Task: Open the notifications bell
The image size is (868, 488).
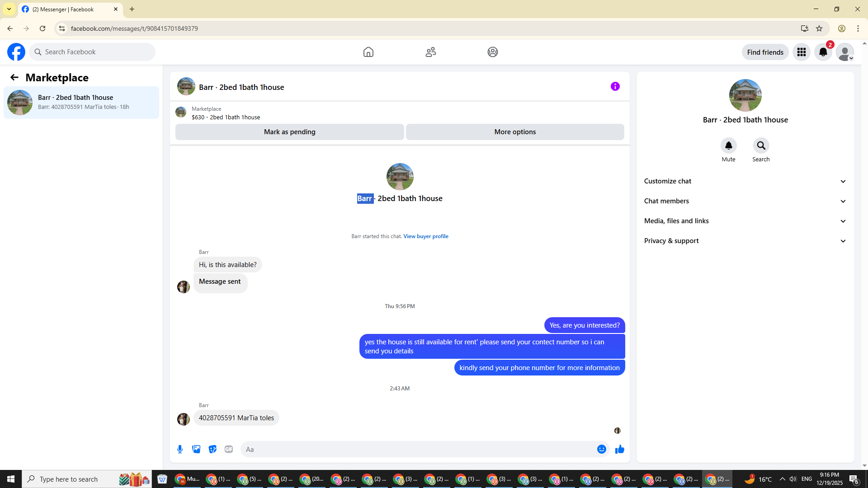Action: click(823, 52)
